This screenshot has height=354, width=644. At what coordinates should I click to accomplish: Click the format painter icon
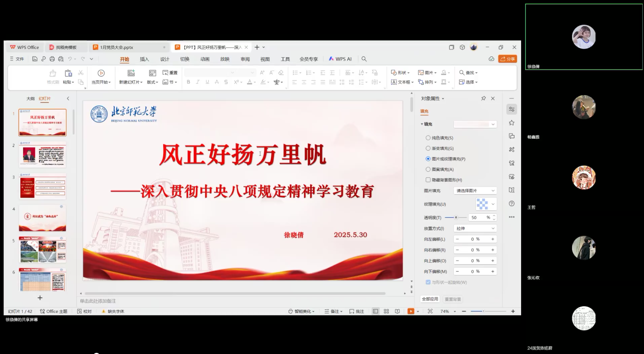pos(53,73)
